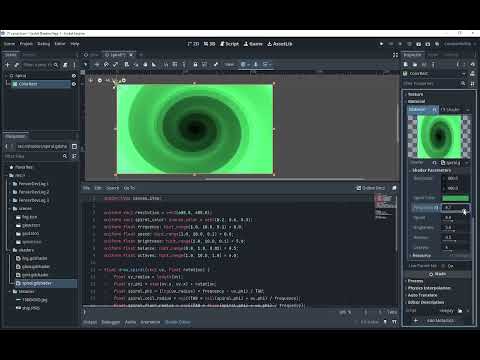Zoom in the viewport with plus button
Image resolution: width=480 pixels, height=360 pixels.
coord(124,80)
